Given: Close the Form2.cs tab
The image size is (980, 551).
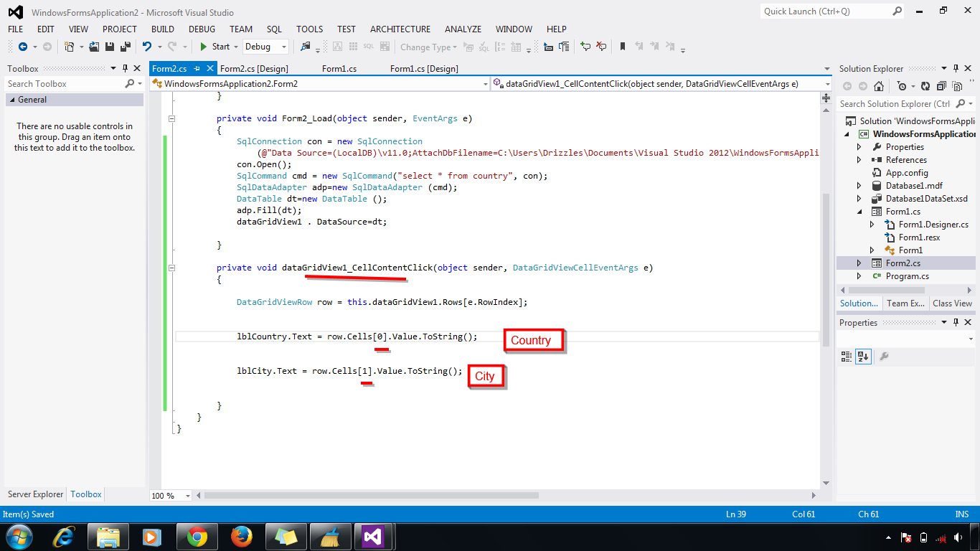Looking at the screenshot, I should point(210,69).
